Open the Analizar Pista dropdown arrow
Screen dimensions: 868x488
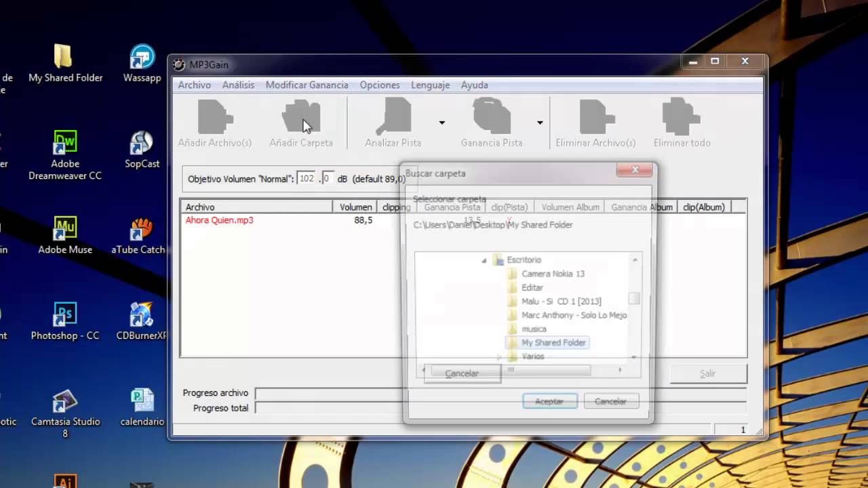(441, 123)
